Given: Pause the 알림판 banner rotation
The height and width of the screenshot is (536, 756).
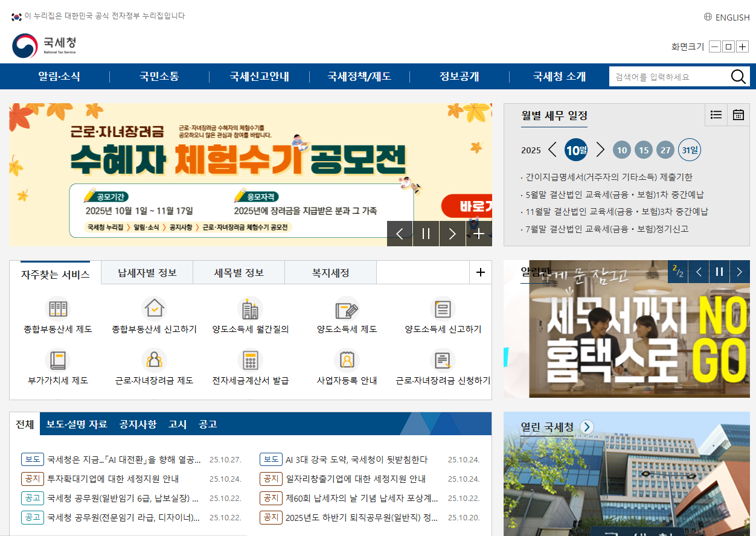Looking at the screenshot, I should (x=719, y=272).
